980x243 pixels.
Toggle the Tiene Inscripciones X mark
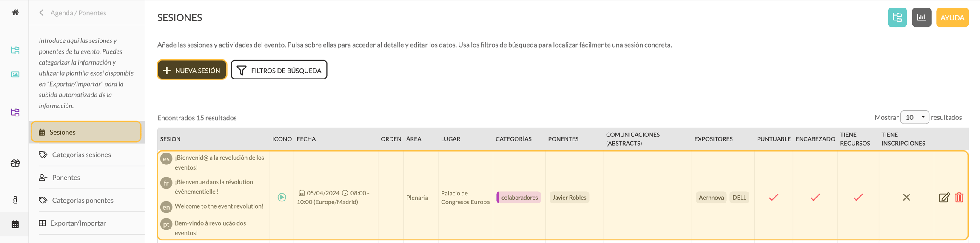click(906, 197)
